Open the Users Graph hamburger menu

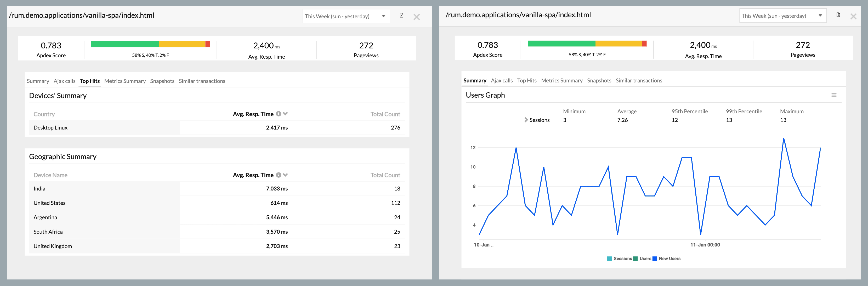coord(834,95)
